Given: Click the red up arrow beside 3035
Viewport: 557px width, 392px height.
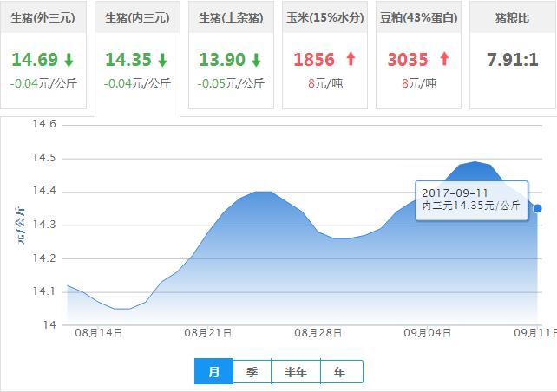Looking at the screenshot, I should [444, 60].
